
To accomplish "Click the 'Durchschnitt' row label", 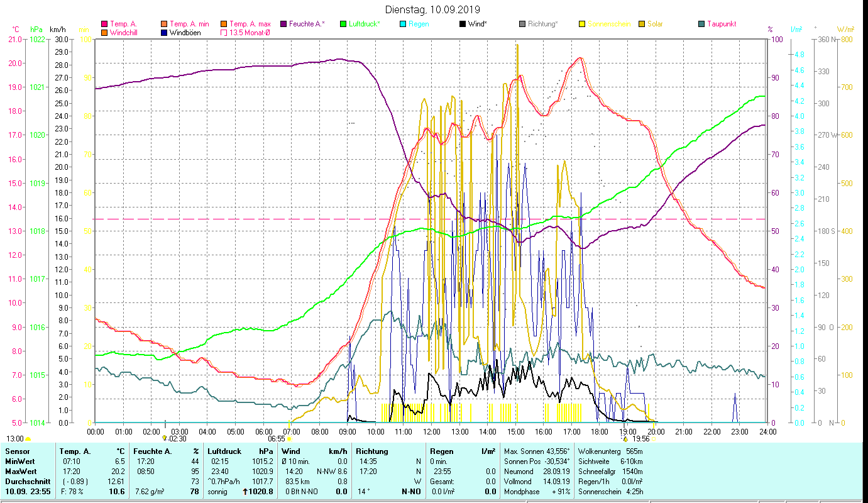I will [x=26, y=482].
